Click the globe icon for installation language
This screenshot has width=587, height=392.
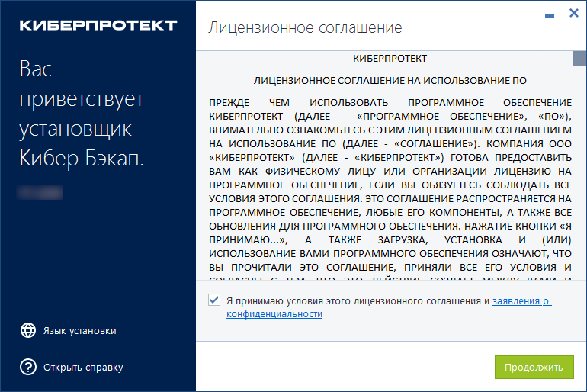(28, 330)
